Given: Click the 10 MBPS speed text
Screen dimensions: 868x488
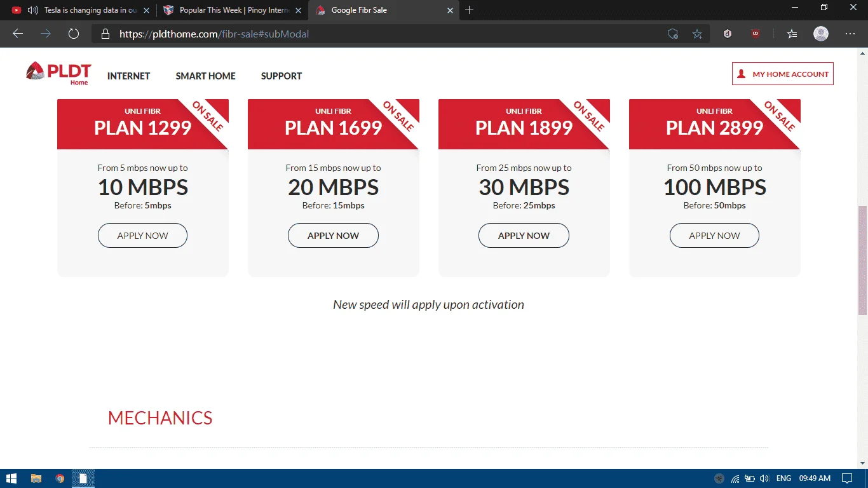Looking at the screenshot, I should (143, 187).
